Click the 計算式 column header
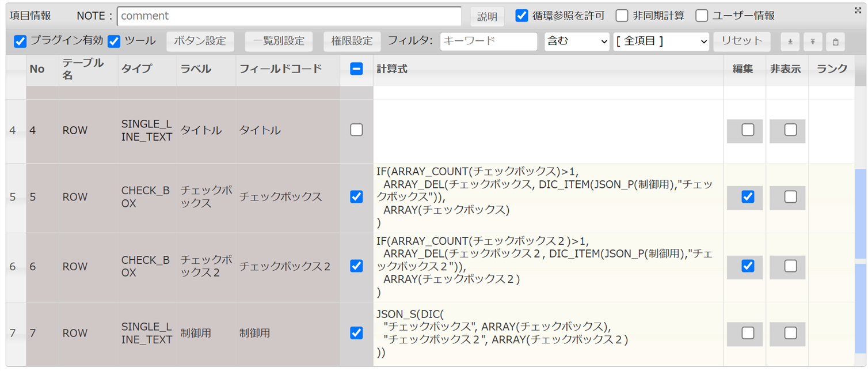The image size is (868, 371). pyautogui.click(x=548, y=70)
